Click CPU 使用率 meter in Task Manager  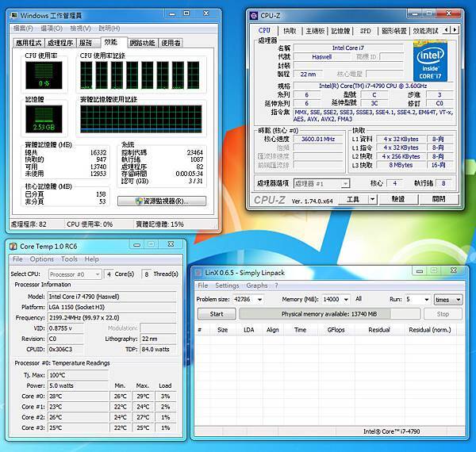point(44,75)
